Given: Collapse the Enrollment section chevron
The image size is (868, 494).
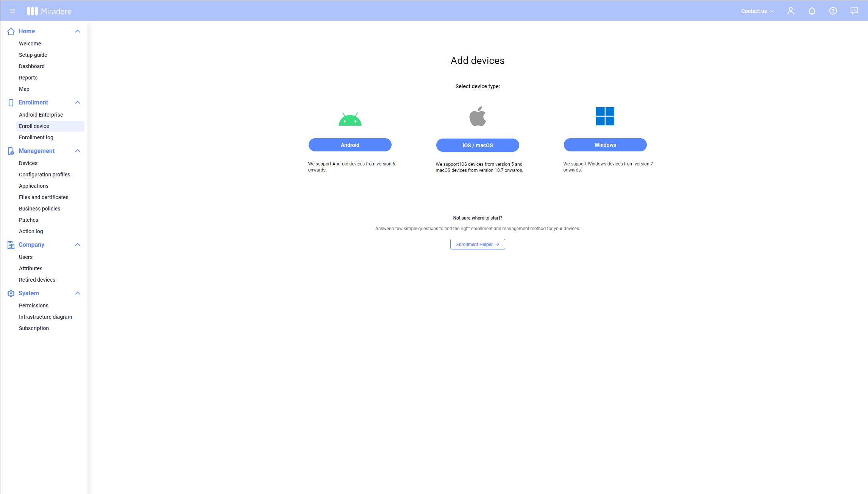Looking at the screenshot, I should (x=78, y=103).
